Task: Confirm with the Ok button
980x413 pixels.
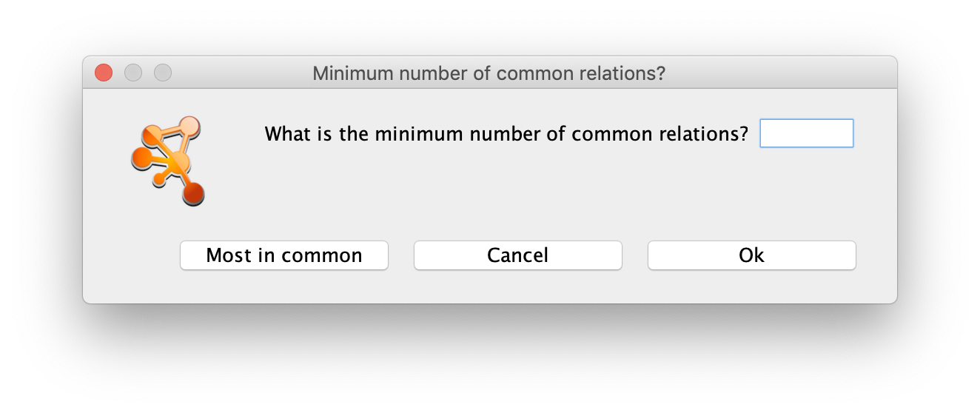Action: coord(752,255)
